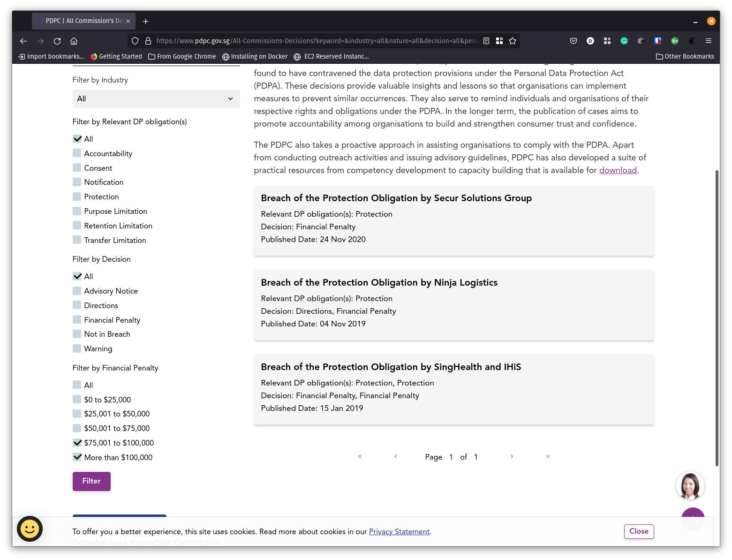Image resolution: width=732 pixels, height=560 pixels.
Task: Check the Retention Limitation filter
Action: (77, 226)
